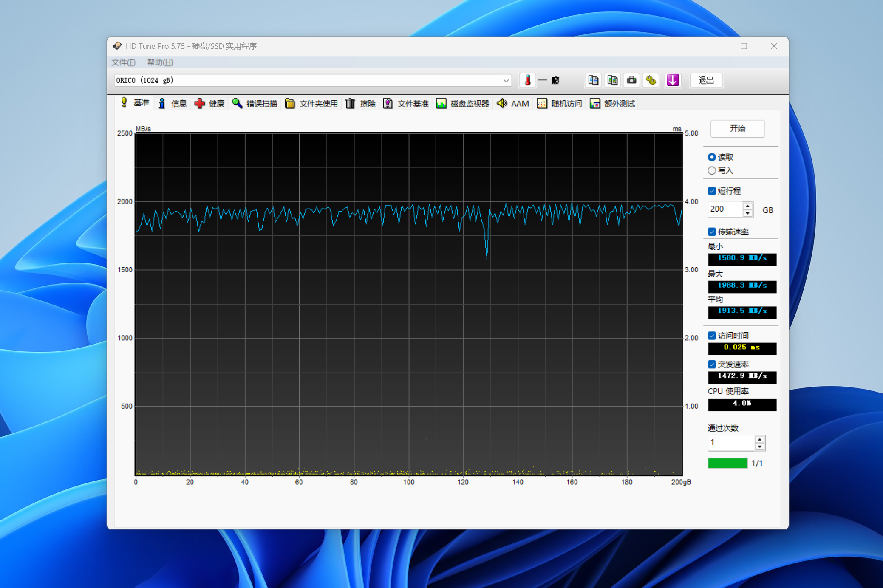Click the camera save screenshot icon
This screenshot has height=588, width=883.
[631, 80]
